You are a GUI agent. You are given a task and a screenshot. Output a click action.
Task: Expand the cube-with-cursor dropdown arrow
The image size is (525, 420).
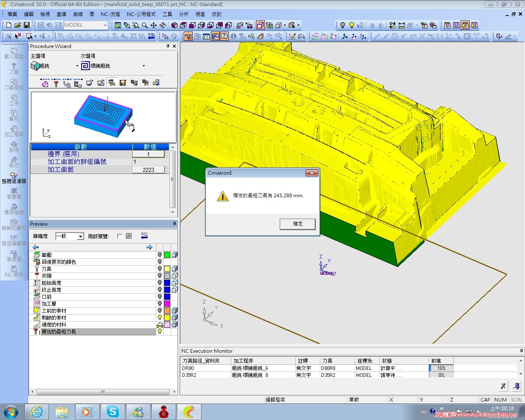(298, 25)
